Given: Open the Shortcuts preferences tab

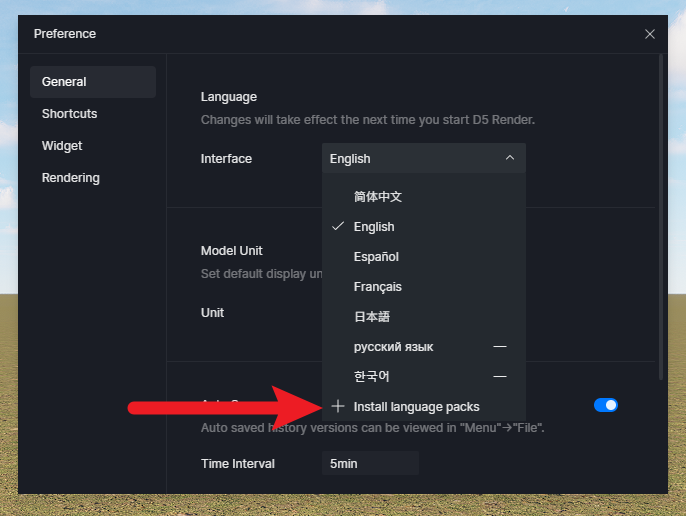Looking at the screenshot, I should tap(70, 114).
